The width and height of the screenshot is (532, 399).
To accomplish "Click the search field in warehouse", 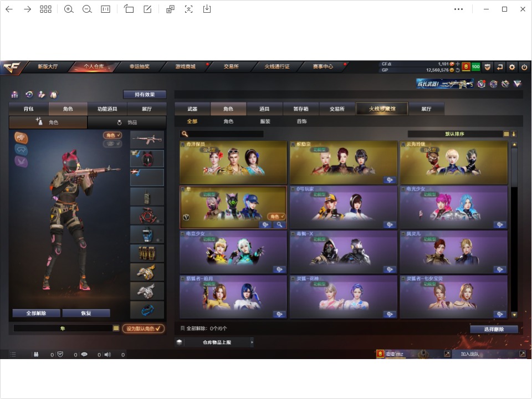I will 222,134.
